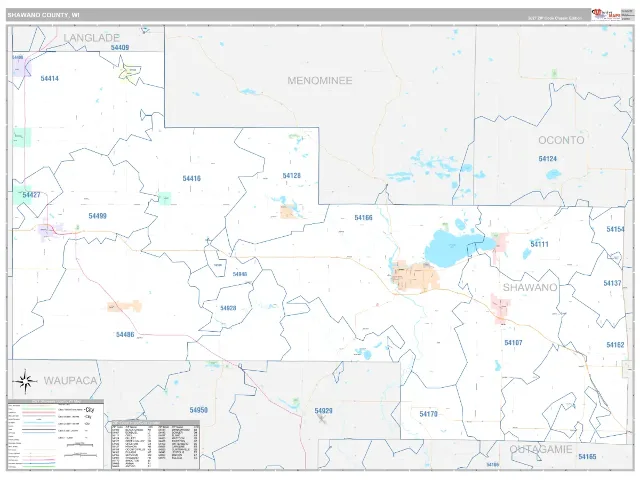Click ZIP code label 54929
640x480 pixels.
pos(323,411)
